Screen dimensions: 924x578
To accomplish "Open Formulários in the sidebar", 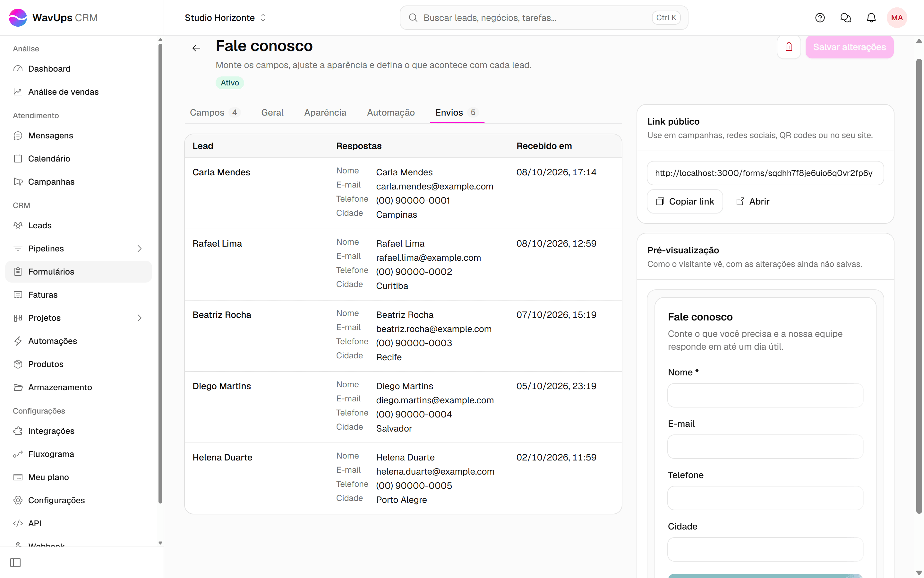I will click(78, 272).
